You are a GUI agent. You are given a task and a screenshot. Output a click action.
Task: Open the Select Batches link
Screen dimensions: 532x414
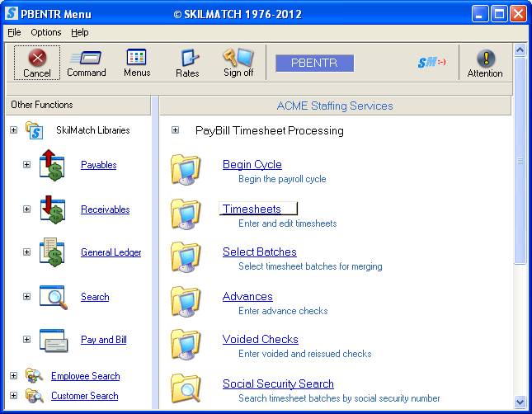click(260, 252)
